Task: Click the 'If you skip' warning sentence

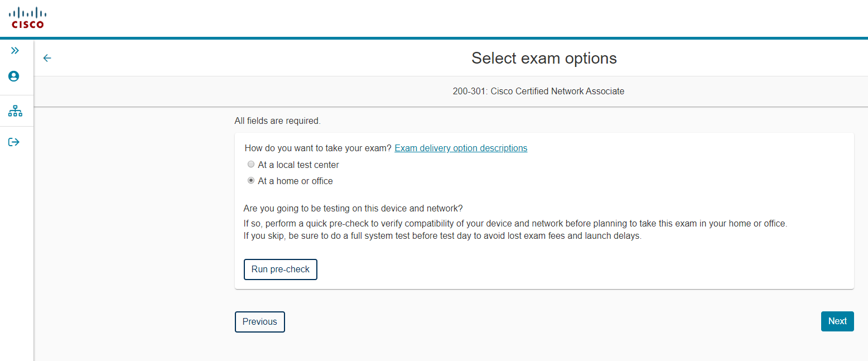Action: pyautogui.click(x=442, y=236)
